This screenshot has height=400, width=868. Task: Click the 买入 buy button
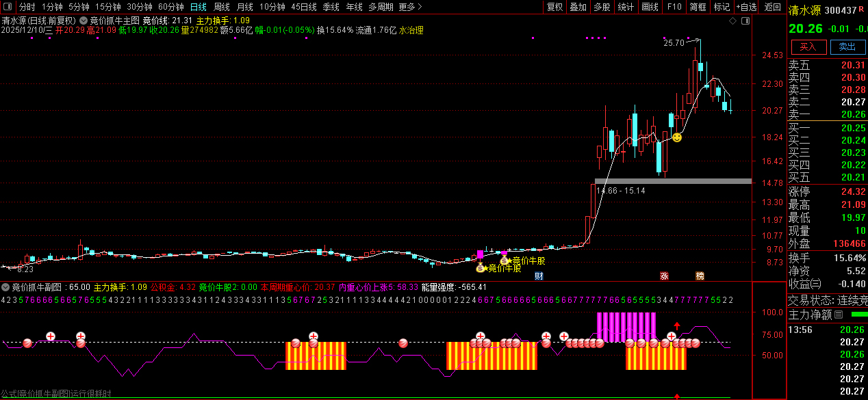pyautogui.click(x=808, y=46)
